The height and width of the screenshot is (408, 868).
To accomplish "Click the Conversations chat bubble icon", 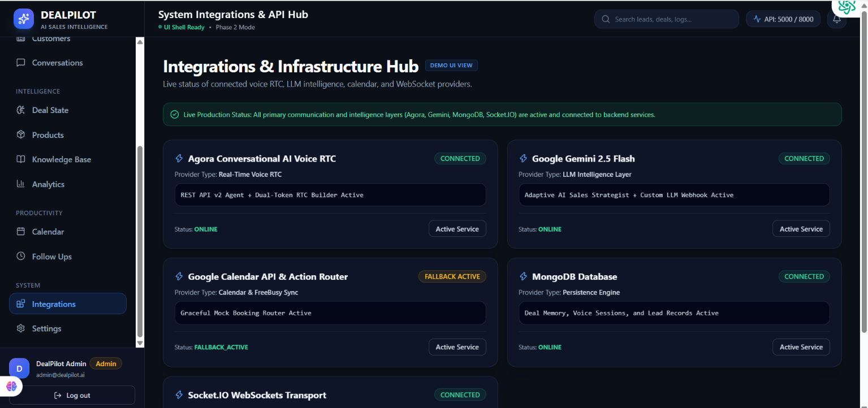I will (21, 63).
